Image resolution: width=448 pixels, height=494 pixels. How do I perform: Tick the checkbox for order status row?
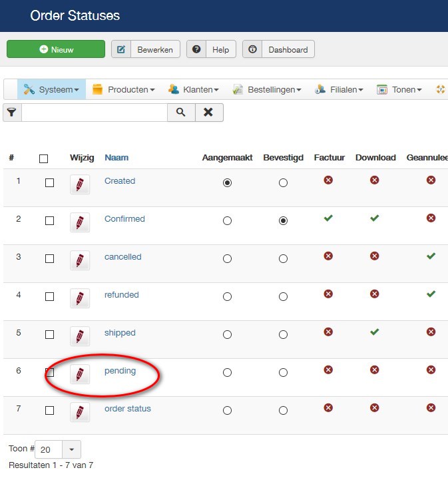pyautogui.click(x=49, y=411)
